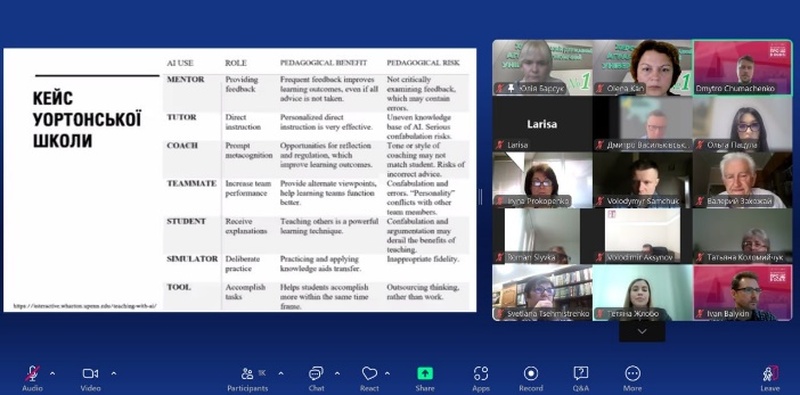The image size is (800, 395).
Task: Click 'COACH' row label in slide table
Action: coord(182,145)
